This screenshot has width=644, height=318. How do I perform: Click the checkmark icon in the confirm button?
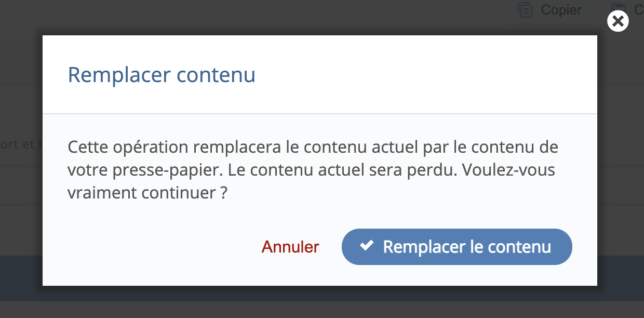coord(367,246)
